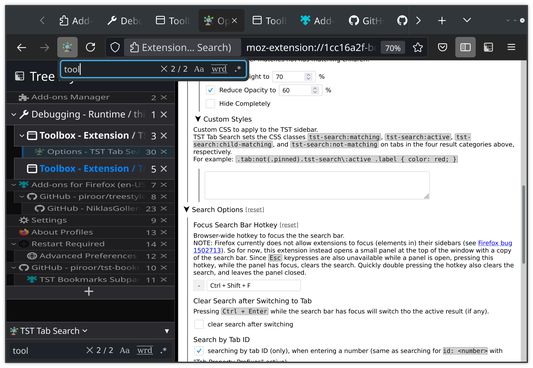The width and height of the screenshot is (533, 368).
Task: List all tabs dropdown chevron
Action: pos(467,20)
